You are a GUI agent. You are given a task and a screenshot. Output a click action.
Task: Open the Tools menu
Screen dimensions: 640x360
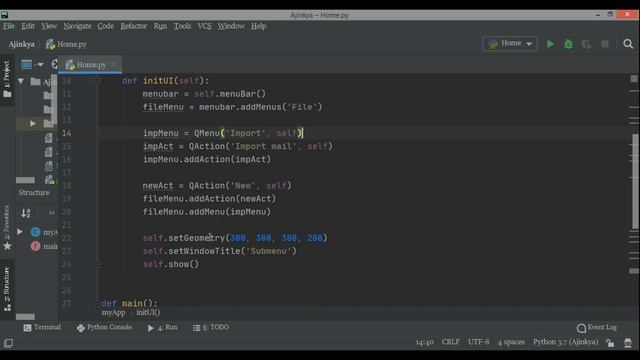(x=182, y=26)
